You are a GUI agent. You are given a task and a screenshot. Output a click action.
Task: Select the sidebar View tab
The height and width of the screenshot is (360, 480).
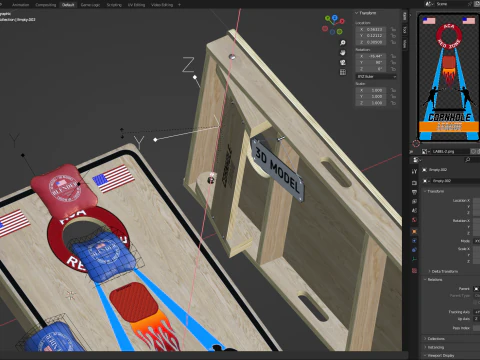[405, 44]
